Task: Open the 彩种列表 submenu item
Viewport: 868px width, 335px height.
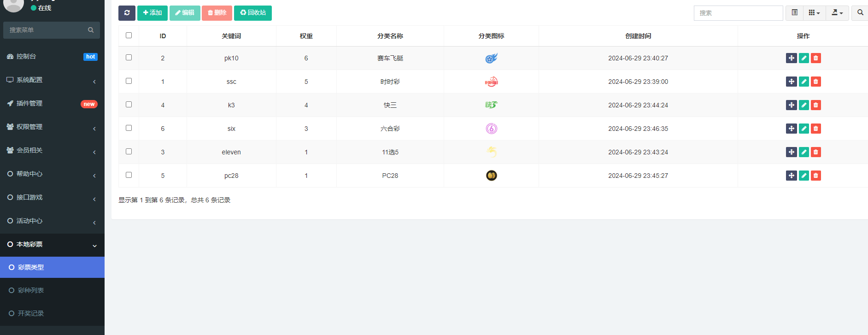Action: point(31,290)
